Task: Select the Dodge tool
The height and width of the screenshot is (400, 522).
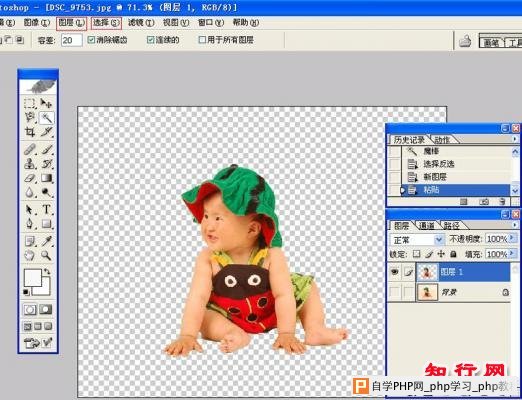Action: tap(46, 193)
